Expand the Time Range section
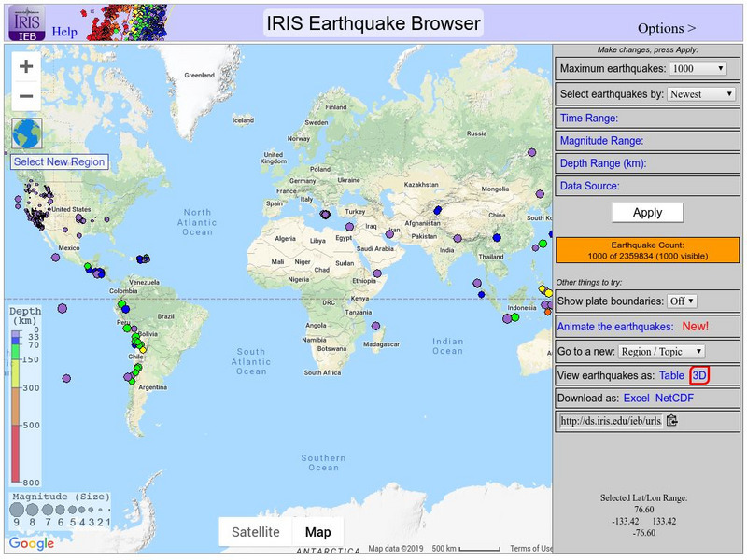The width and height of the screenshot is (747, 560). 588,119
